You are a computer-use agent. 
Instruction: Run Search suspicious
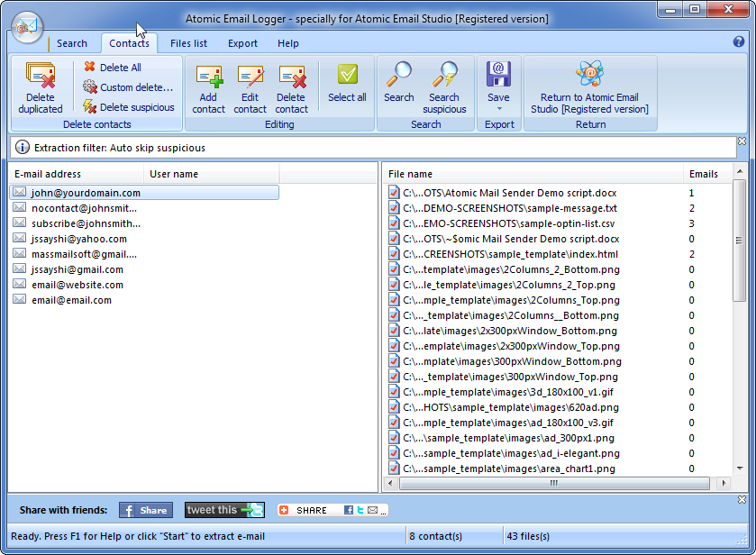pyautogui.click(x=444, y=86)
